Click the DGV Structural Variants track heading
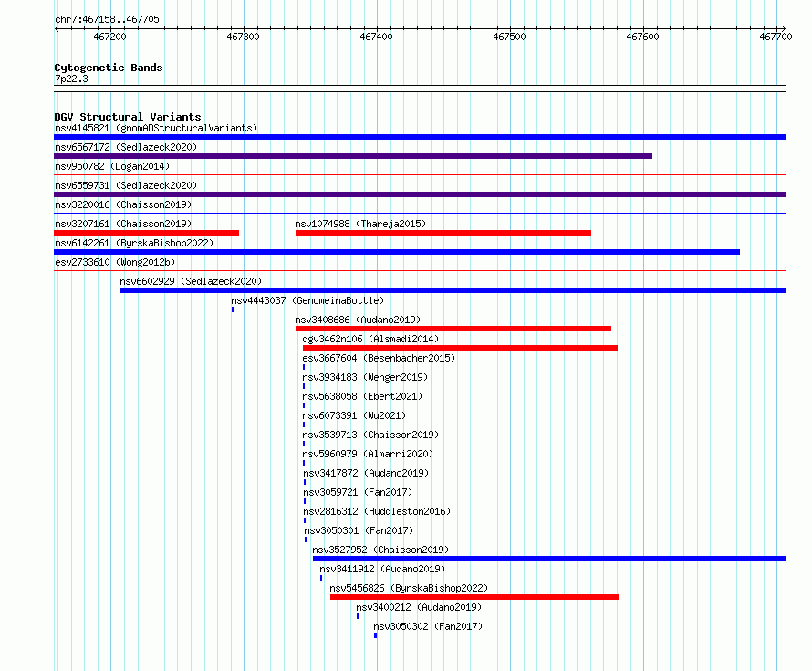Image resolution: width=812 pixels, height=671 pixels. (x=128, y=117)
